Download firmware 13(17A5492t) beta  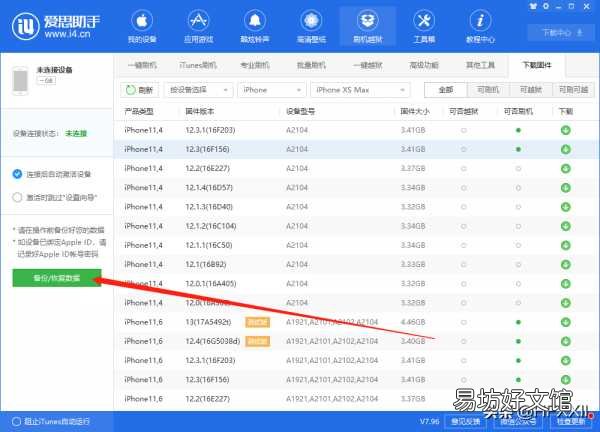click(566, 322)
